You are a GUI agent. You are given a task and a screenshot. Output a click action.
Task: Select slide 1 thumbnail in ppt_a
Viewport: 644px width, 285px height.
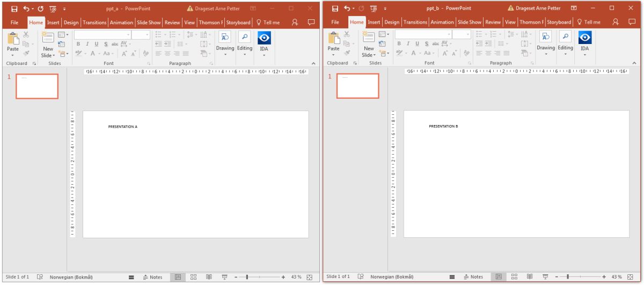(37, 86)
